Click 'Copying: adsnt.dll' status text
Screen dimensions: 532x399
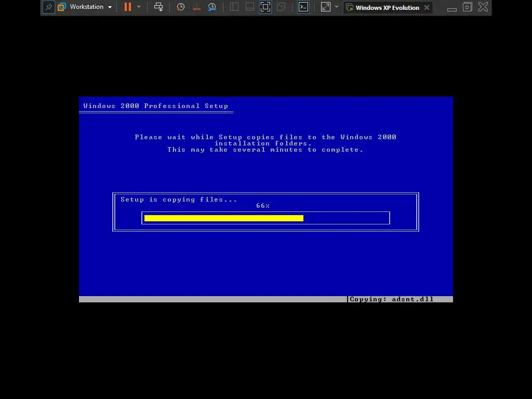(x=392, y=299)
